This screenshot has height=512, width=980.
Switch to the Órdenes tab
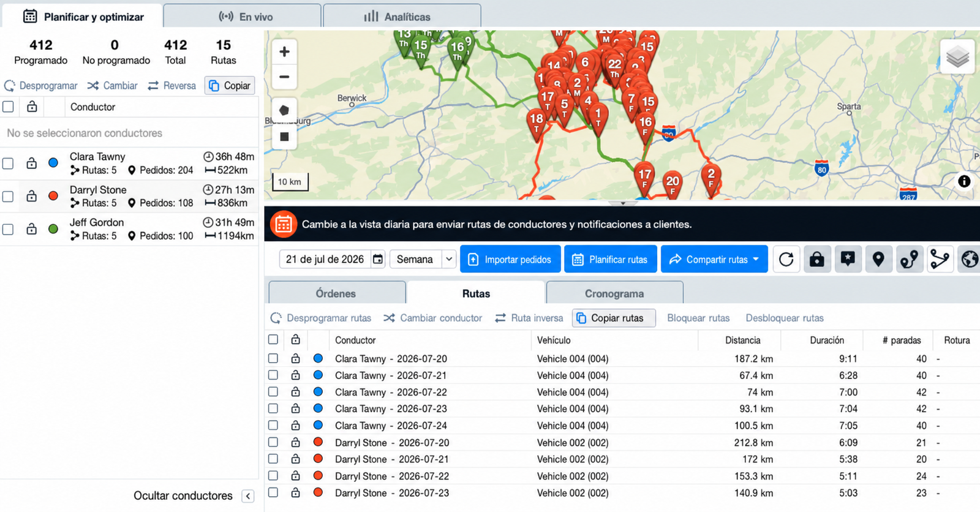click(x=336, y=293)
